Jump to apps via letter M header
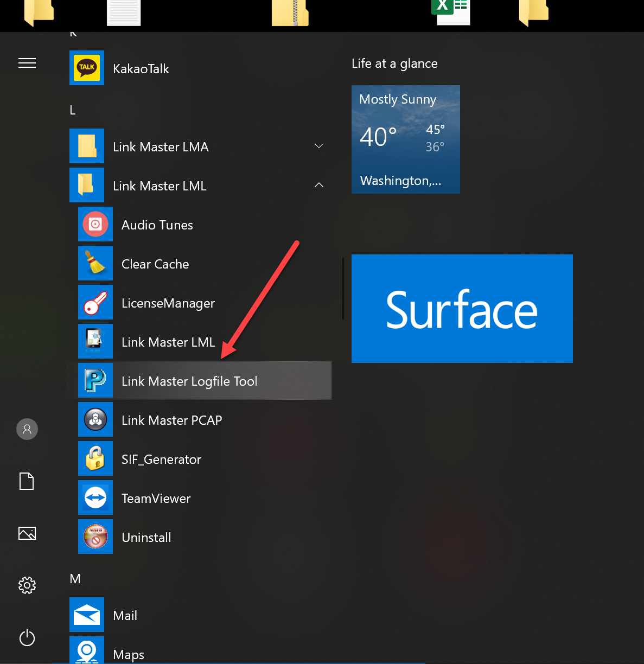The height and width of the screenshot is (664, 644). 75,579
